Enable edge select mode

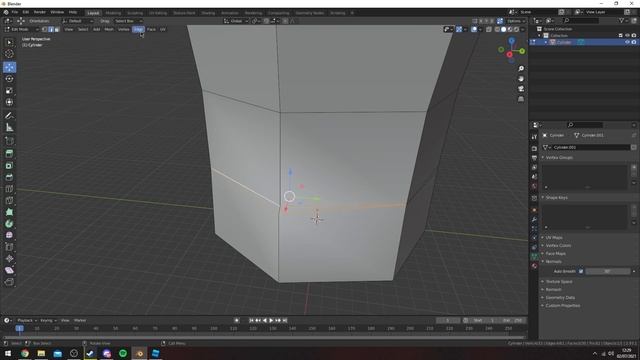click(51, 29)
